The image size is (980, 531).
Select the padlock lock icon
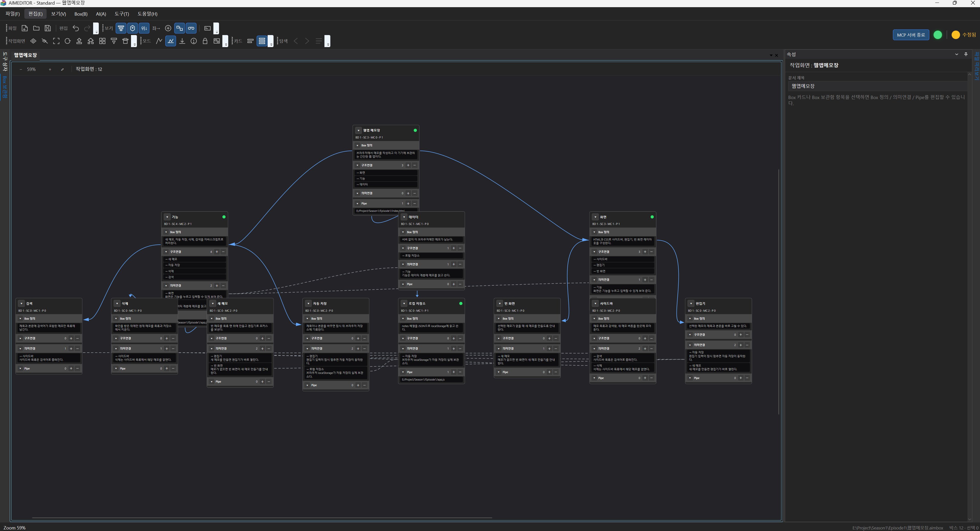[x=205, y=41]
